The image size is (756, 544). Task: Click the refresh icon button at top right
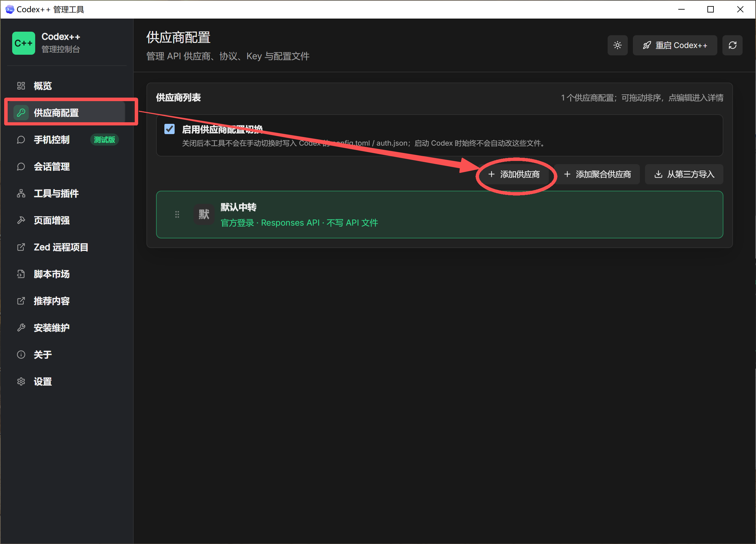point(732,45)
